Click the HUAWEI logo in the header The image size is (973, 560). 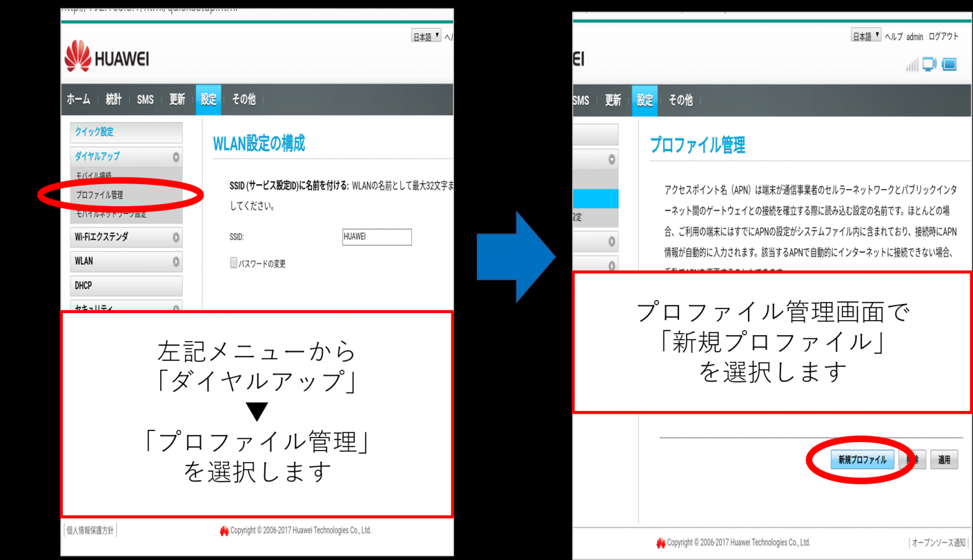(107, 57)
